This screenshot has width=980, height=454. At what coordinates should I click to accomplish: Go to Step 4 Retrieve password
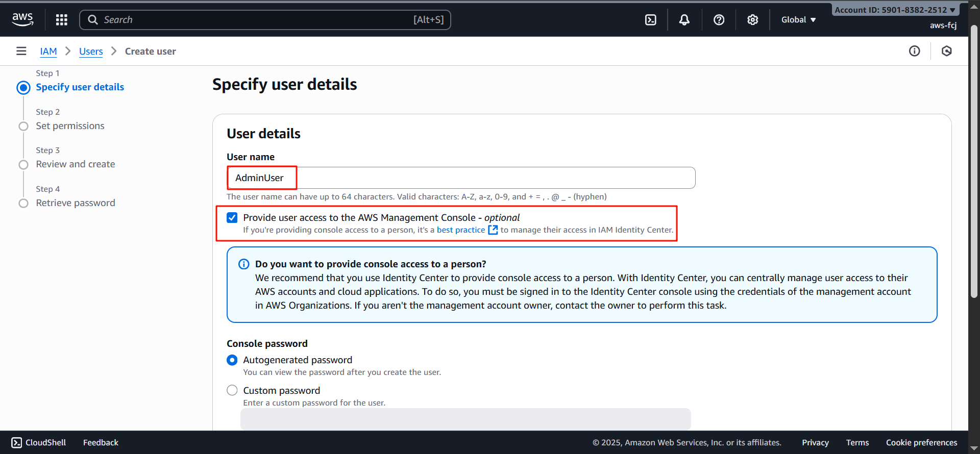76,203
